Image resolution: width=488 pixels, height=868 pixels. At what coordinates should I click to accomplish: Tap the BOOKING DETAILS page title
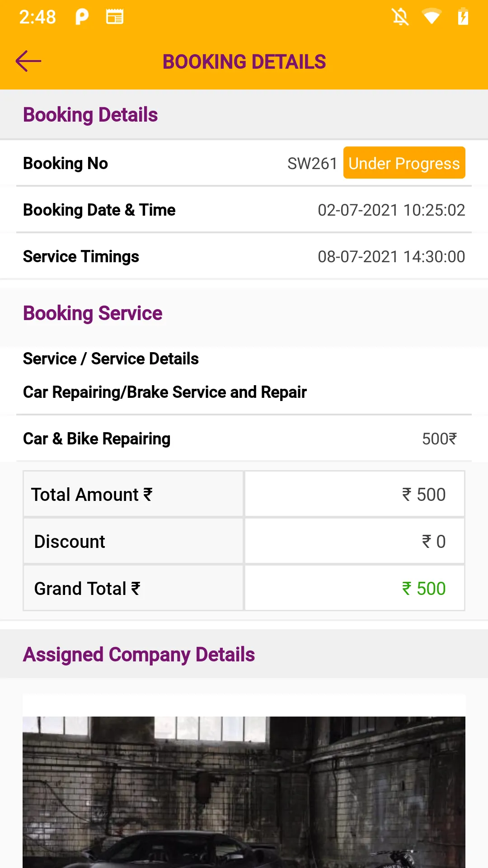click(x=244, y=62)
